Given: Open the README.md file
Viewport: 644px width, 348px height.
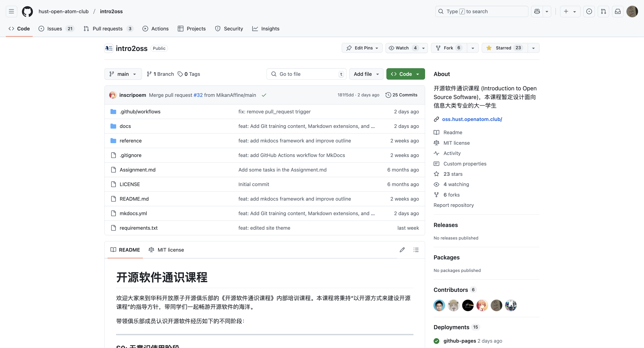Looking at the screenshot, I should pyautogui.click(x=134, y=199).
